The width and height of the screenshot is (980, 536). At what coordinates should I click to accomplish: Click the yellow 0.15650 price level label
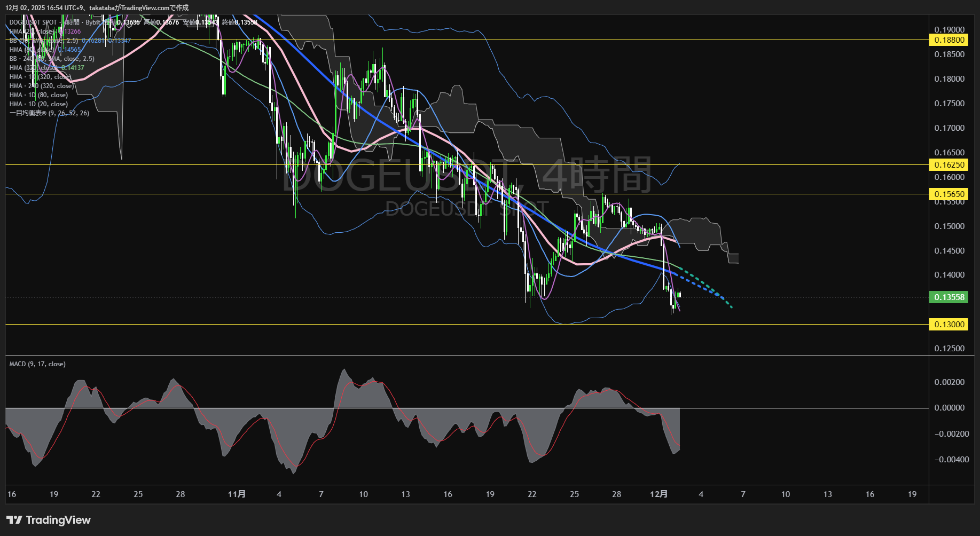tap(948, 194)
